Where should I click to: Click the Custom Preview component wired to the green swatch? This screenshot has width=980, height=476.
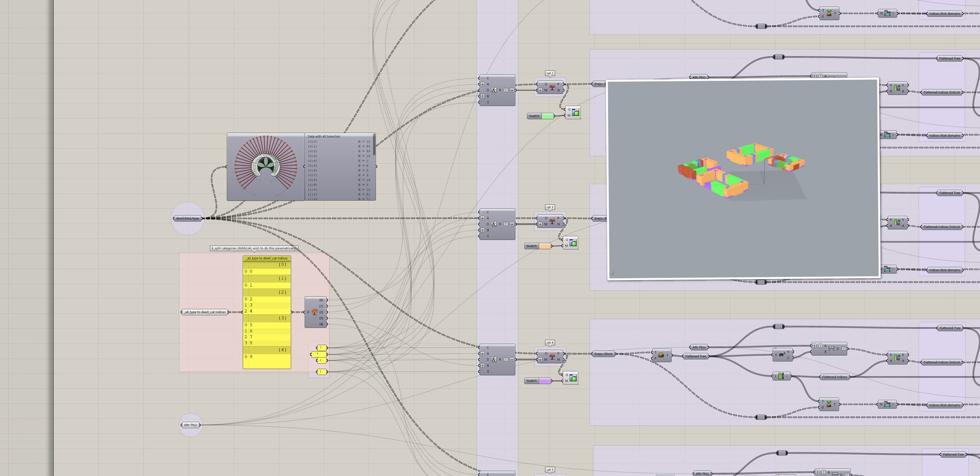[x=573, y=113]
